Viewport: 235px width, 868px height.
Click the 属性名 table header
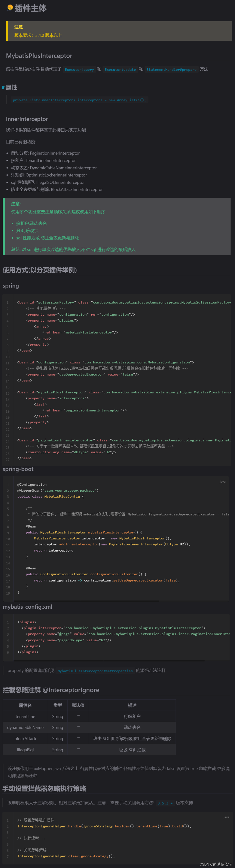coord(25,705)
